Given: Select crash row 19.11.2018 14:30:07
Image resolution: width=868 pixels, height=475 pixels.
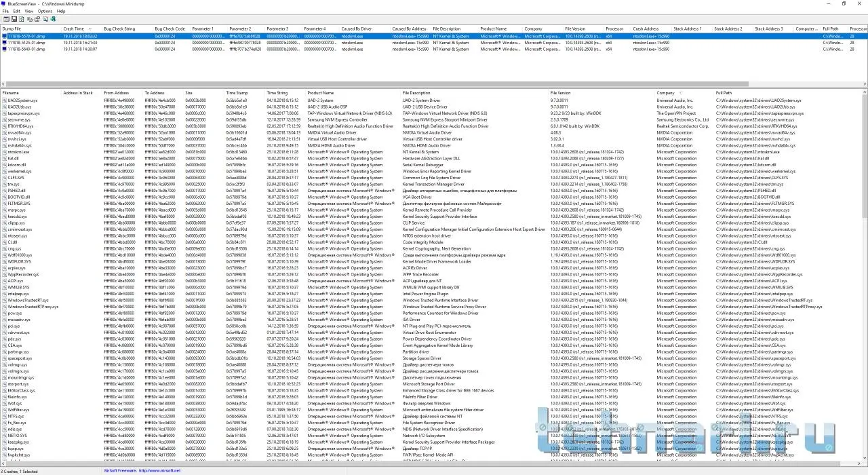Looking at the screenshot, I should coord(434,49).
